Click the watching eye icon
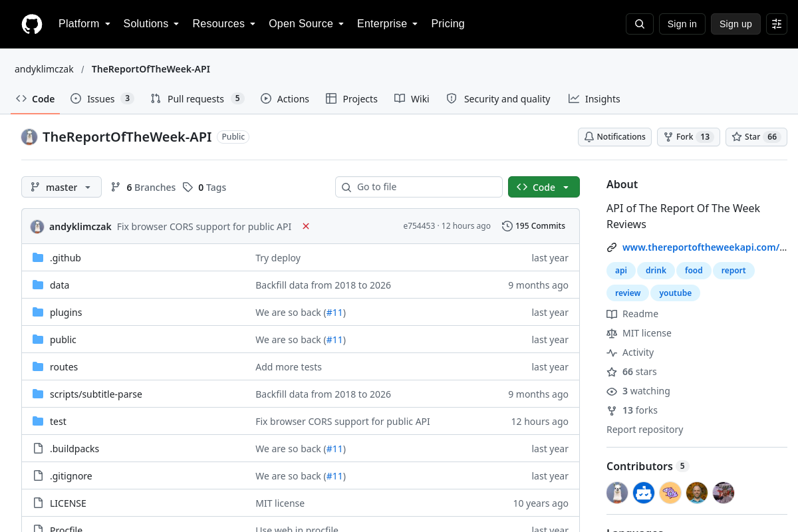This screenshot has width=798, height=532. click(612, 391)
